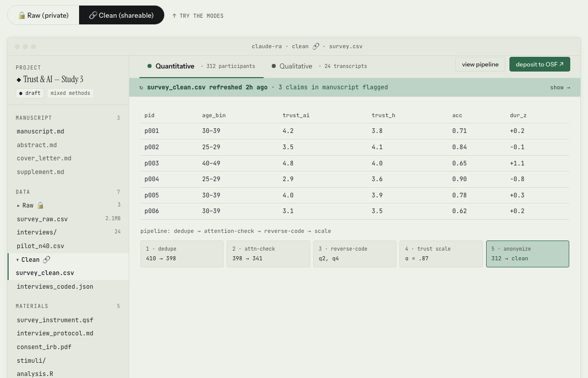Click the view pipeline button
The height and width of the screenshot is (378, 588).
tap(480, 64)
